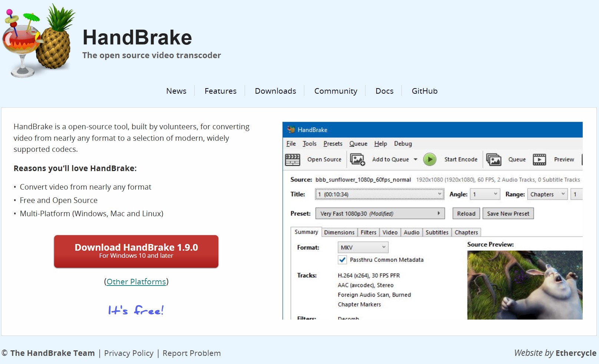
Task: Click the HandBrake title bar app icon
Action: (291, 130)
